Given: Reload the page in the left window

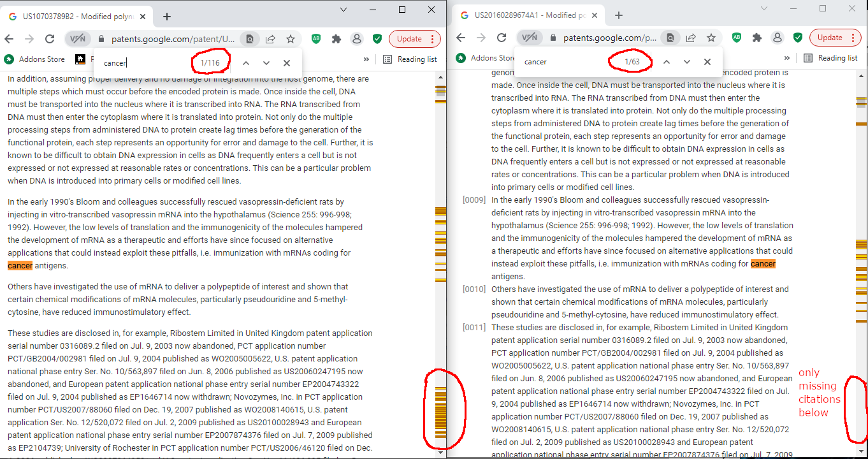Looking at the screenshot, I should tap(50, 39).
